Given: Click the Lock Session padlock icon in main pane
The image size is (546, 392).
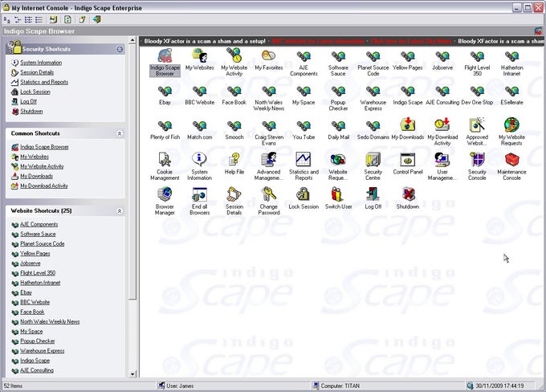Looking at the screenshot, I should click(304, 194).
